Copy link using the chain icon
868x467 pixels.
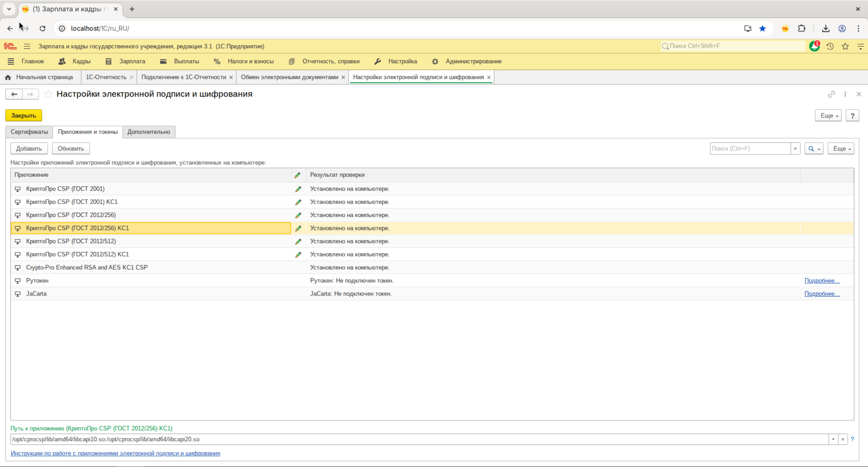tap(831, 94)
